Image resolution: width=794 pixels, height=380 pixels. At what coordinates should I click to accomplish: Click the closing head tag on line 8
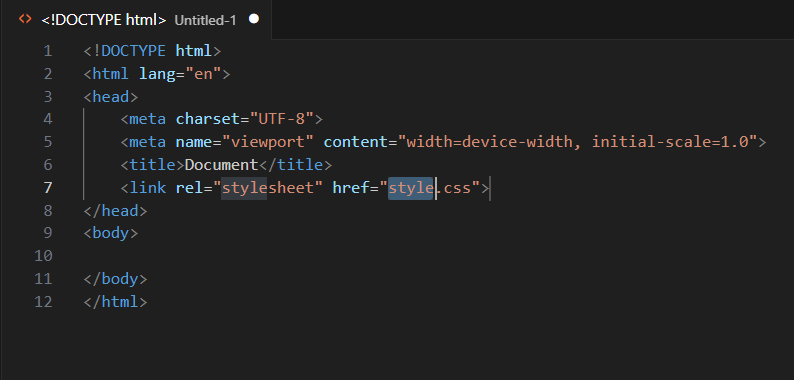(115, 211)
